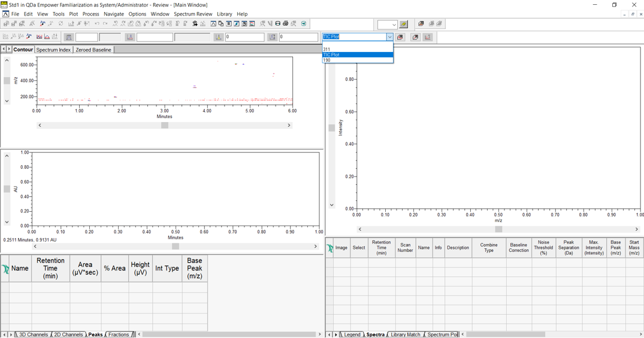This screenshot has height=338, width=644.
Task: Click the stacked pages icon right of eraser
Action: click(x=421, y=24)
